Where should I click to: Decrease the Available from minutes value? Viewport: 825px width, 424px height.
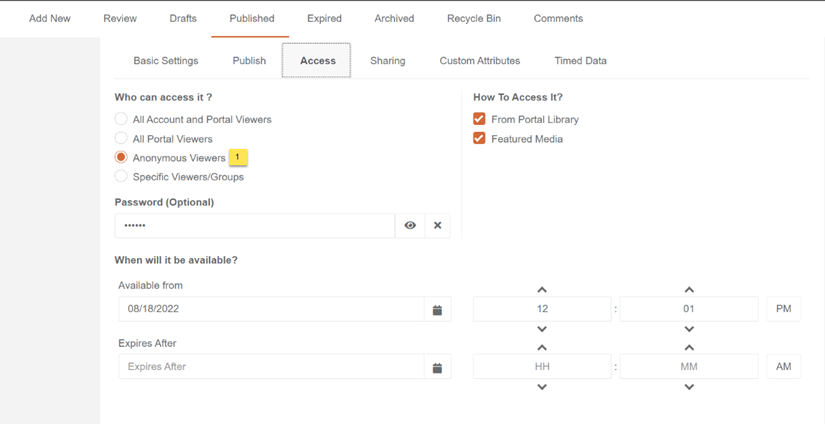(x=689, y=329)
